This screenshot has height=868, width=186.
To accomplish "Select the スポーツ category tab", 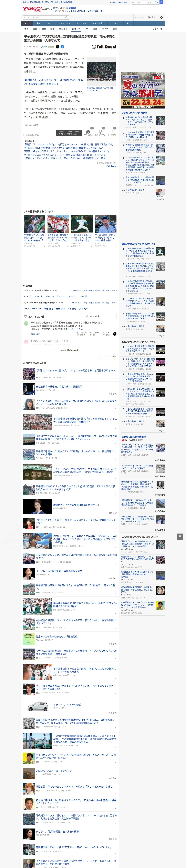I will pyautogui.click(x=76, y=29).
